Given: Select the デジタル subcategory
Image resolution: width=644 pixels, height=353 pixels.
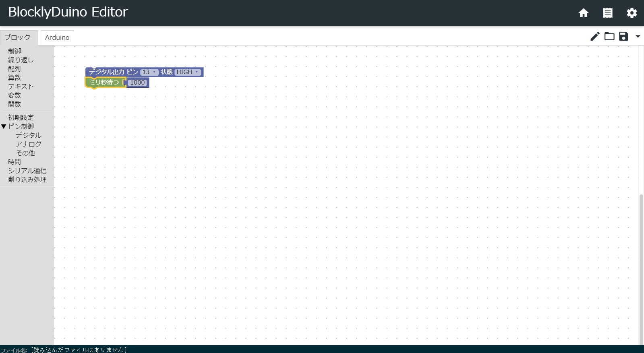Looking at the screenshot, I should [28, 135].
